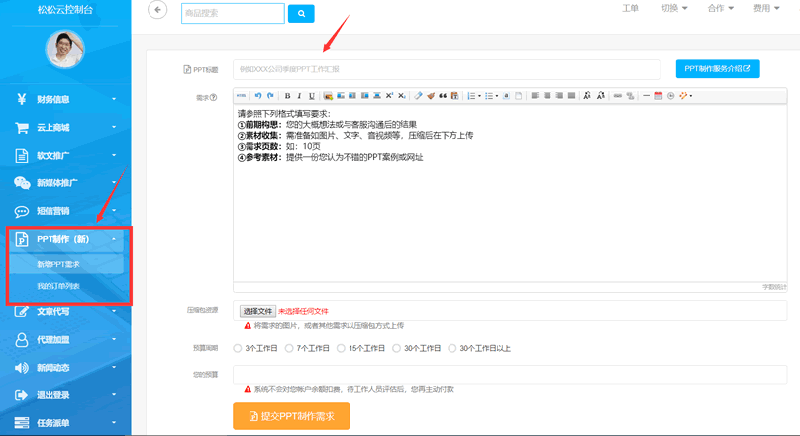Click the superscript icon

(x=389, y=96)
